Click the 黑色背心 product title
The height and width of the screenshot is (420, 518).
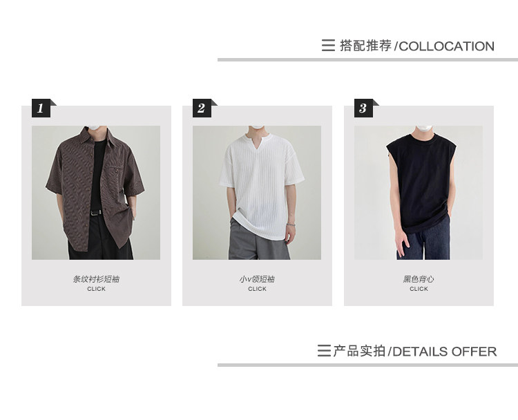[x=419, y=279]
